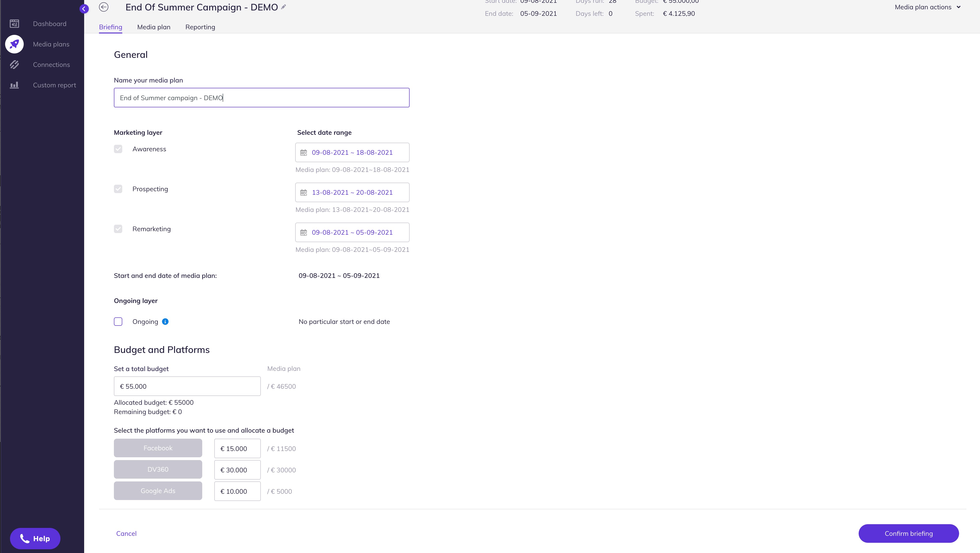Viewport: 980px width, 553px height.
Task: Select the Facebook platform button
Action: tap(158, 448)
